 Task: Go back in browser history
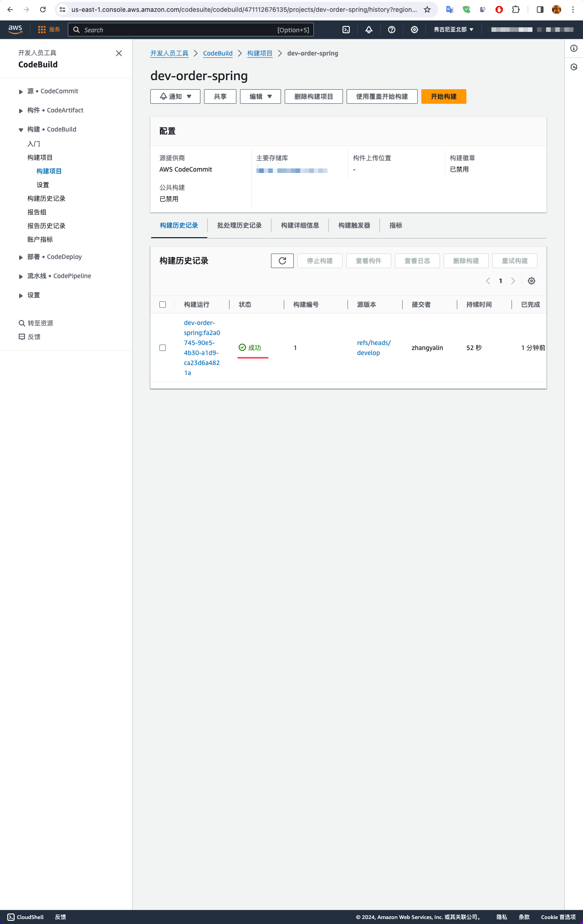coord(10,10)
